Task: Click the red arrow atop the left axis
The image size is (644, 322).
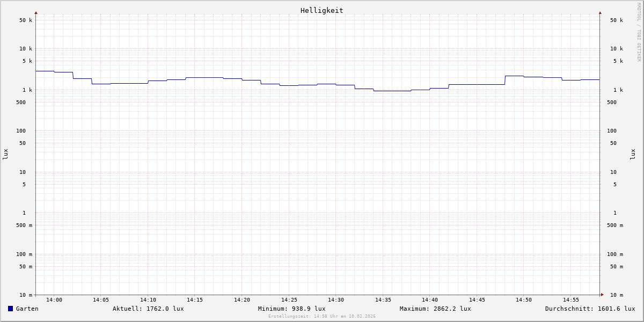Action: [x=36, y=12]
